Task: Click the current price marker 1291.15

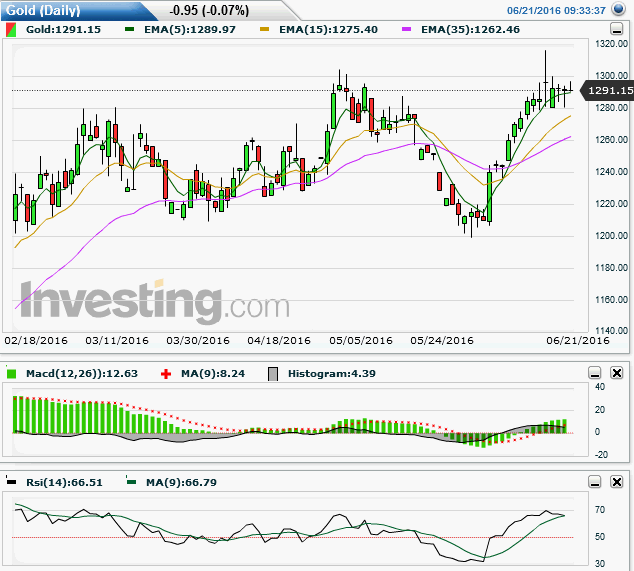Action: [608, 90]
